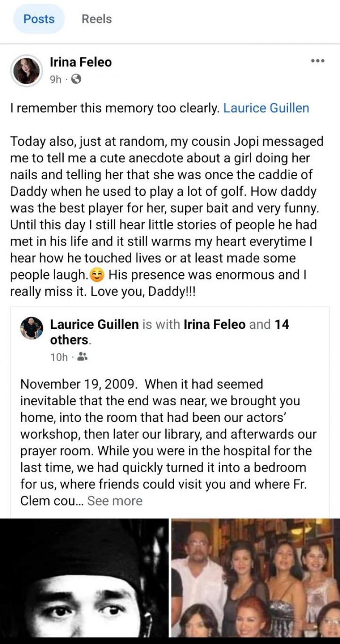Click the smiling emoji in post text
The height and width of the screenshot is (644, 340).
tap(98, 275)
